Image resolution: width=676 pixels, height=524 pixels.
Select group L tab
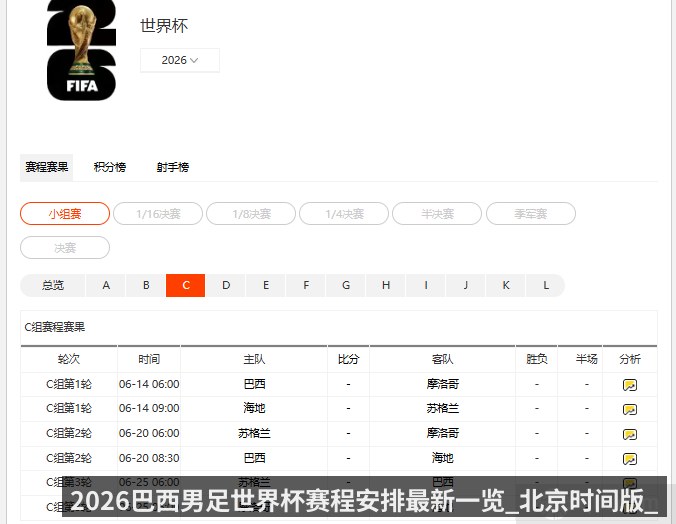pos(546,286)
